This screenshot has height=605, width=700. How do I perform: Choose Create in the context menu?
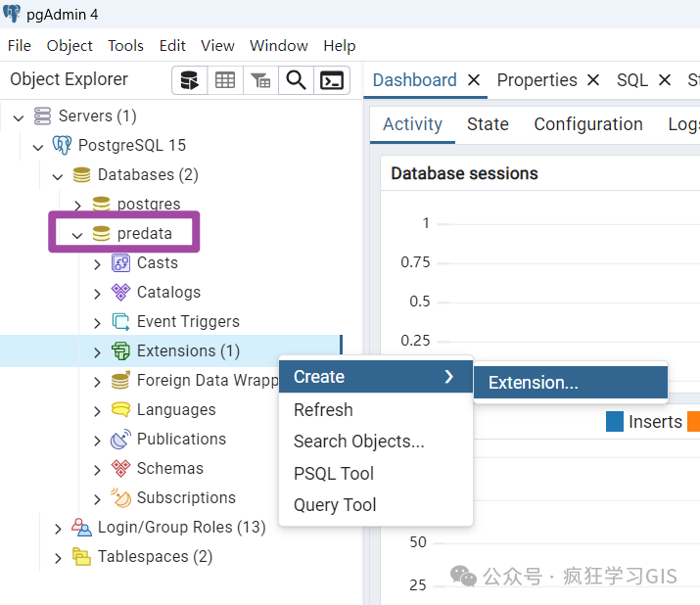(x=375, y=377)
